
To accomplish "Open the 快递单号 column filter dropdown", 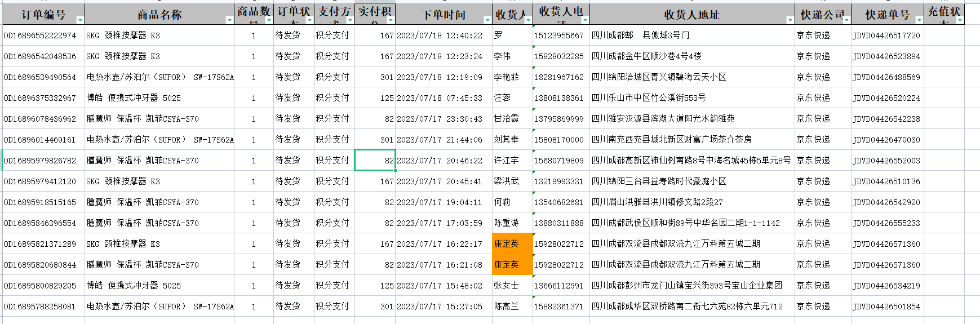I will [919, 20].
